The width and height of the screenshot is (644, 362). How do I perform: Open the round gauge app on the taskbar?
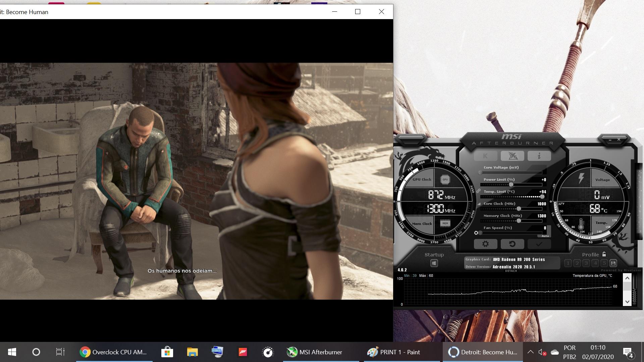[268, 352]
